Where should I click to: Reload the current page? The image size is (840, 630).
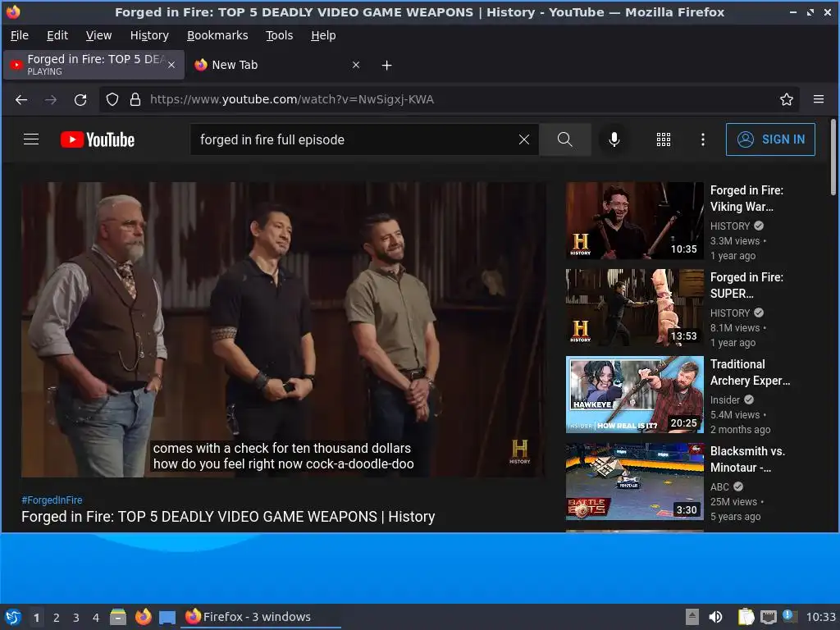pos(80,99)
